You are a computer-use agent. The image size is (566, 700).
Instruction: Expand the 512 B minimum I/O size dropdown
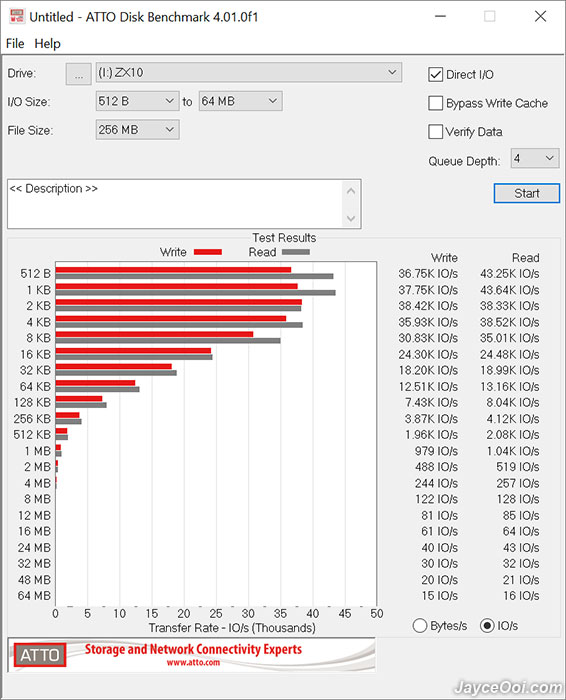[x=137, y=101]
